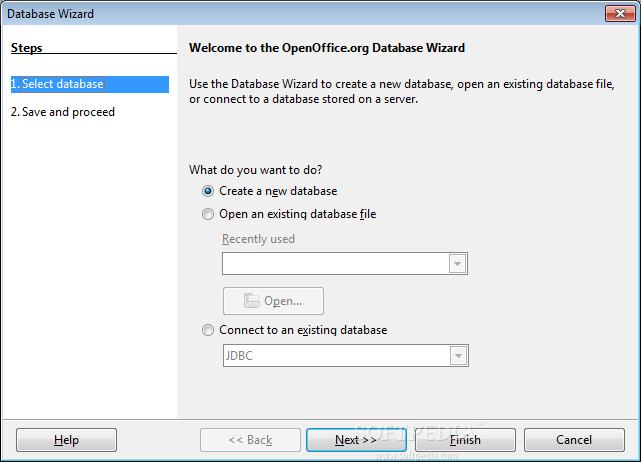Open the JDBC database type dropdown arrow
This screenshot has height=462, width=641.
click(458, 356)
